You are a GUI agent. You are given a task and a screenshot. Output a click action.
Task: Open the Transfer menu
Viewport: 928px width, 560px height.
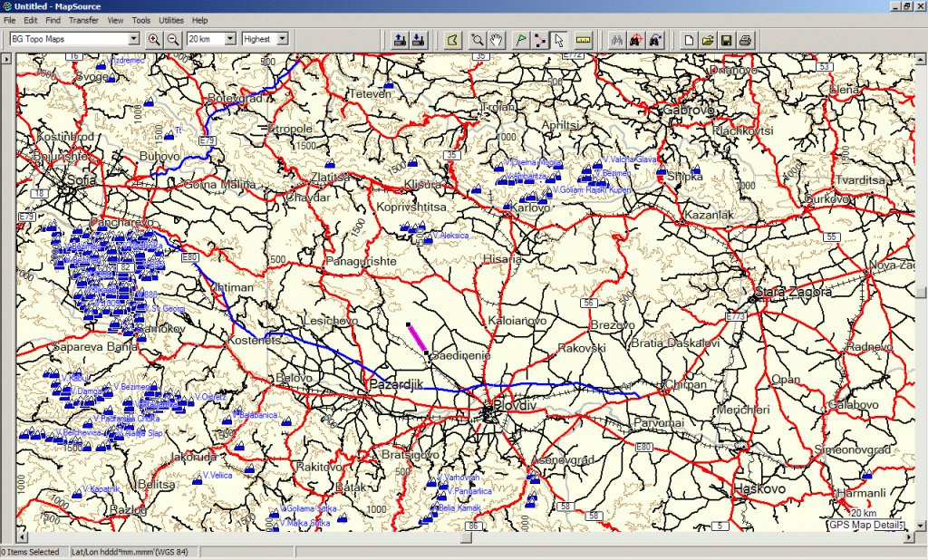coord(83,20)
